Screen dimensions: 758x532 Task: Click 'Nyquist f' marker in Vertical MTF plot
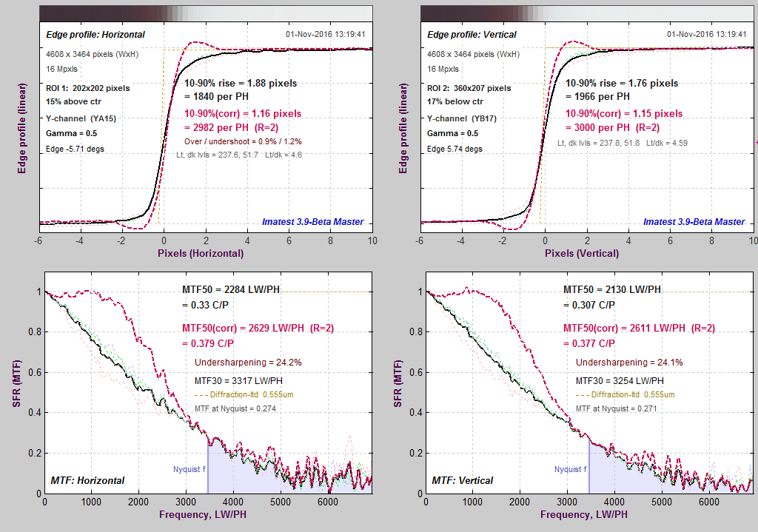click(571, 469)
